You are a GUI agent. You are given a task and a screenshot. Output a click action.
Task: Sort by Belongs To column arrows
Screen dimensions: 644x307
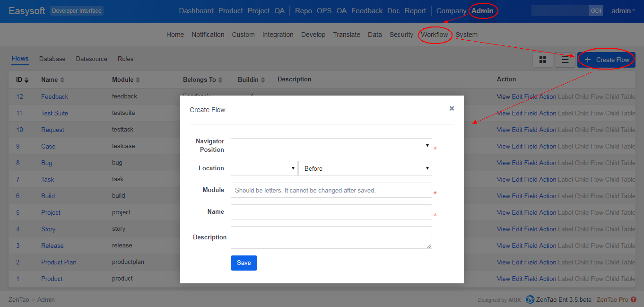pyautogui.click(x=220, y=80)
